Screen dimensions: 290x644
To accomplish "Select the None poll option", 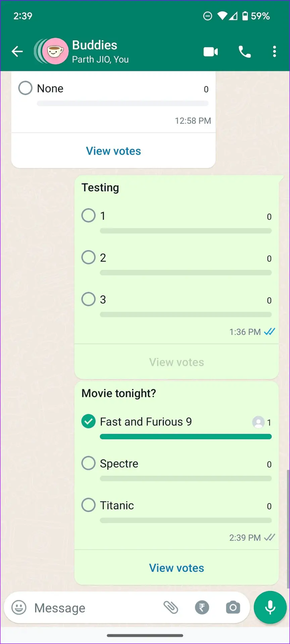I will [x=26, y=88].
